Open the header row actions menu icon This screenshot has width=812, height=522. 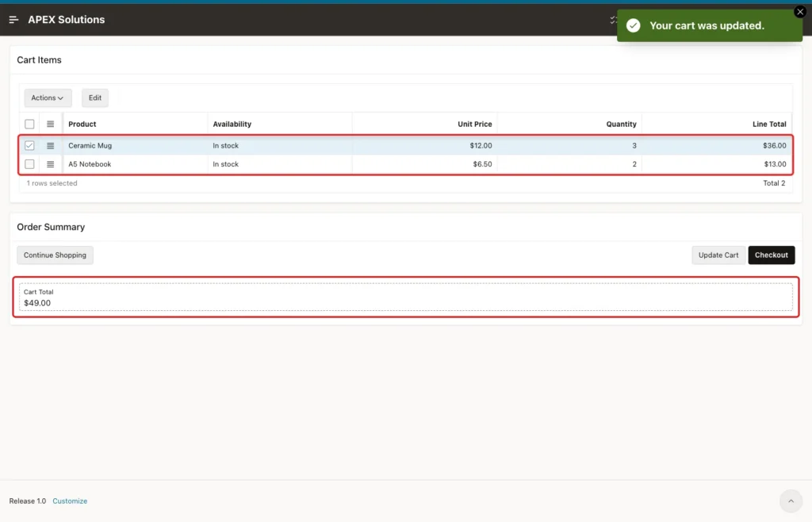(50, 125)
